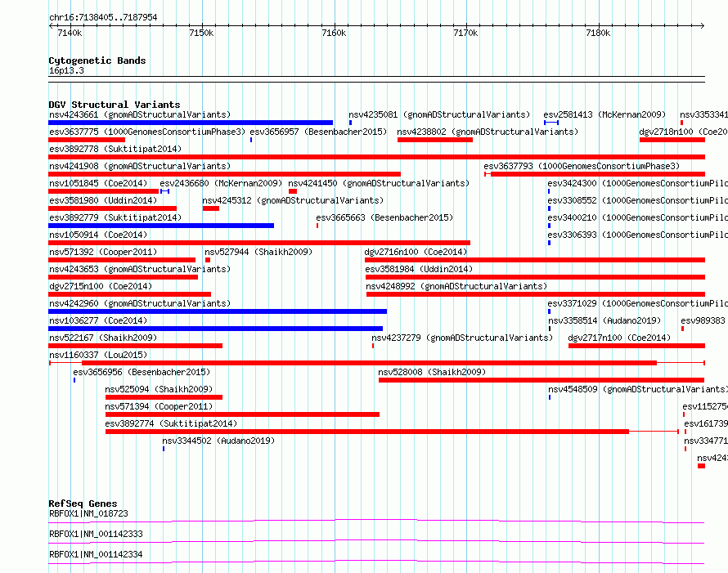
Task: Open RBFOX1|NM_001142333 transcript
Action: tap(96, 534)
